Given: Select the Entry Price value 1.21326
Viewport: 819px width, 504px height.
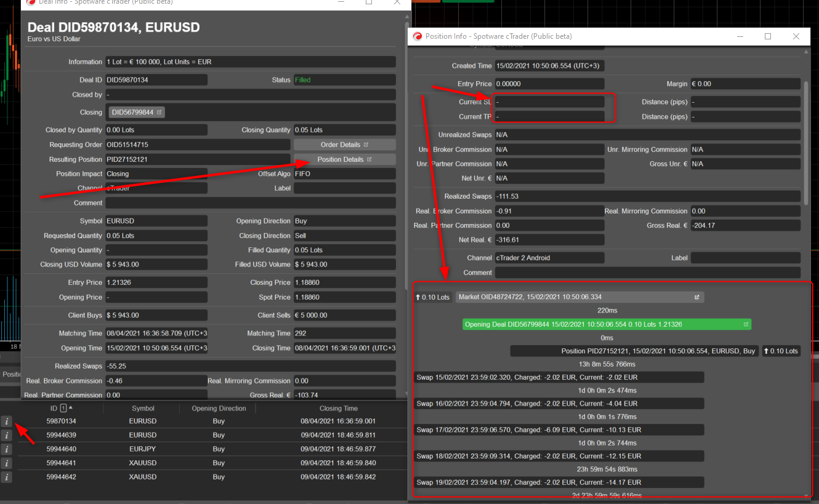Looking at the screenshot, I should coord(156,282).
